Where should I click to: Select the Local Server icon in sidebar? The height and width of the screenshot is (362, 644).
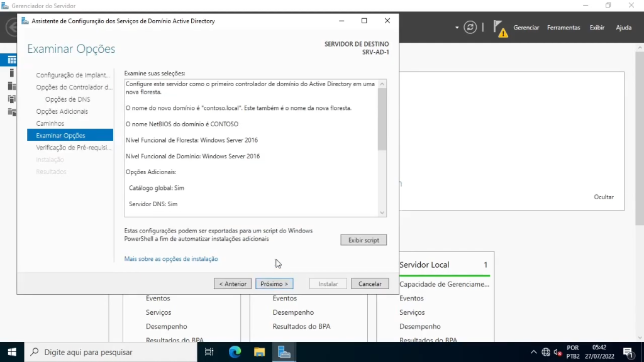coord(12,73)
